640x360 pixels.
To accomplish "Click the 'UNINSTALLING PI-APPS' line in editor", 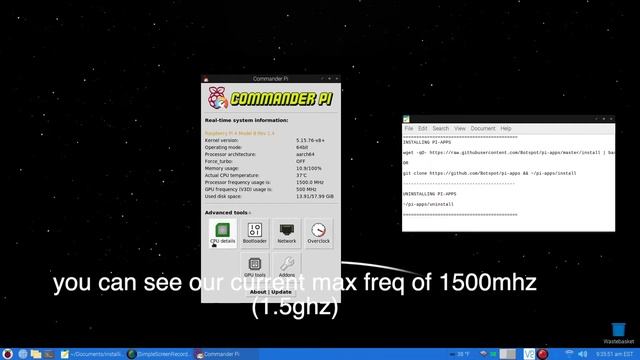I will [429, 194].
